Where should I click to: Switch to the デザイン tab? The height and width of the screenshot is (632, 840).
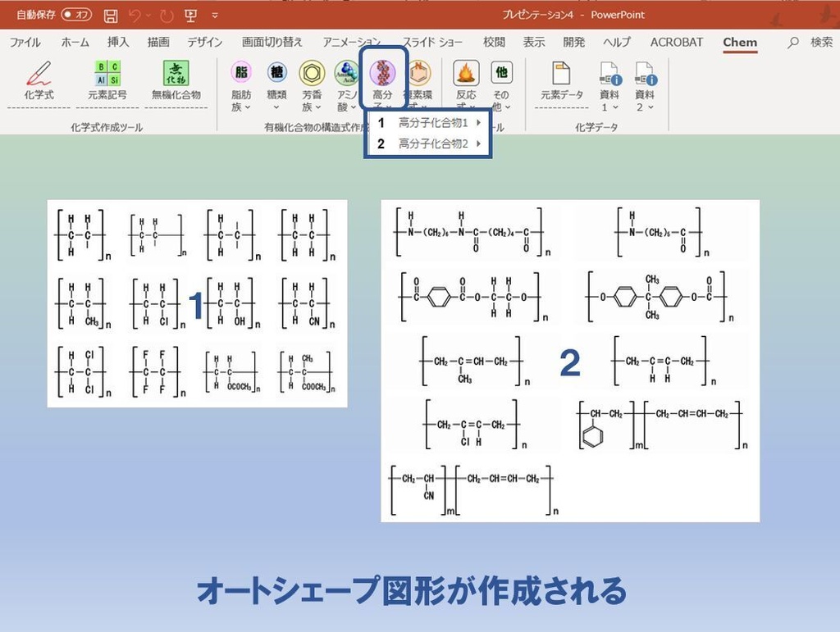pos(204,42)
